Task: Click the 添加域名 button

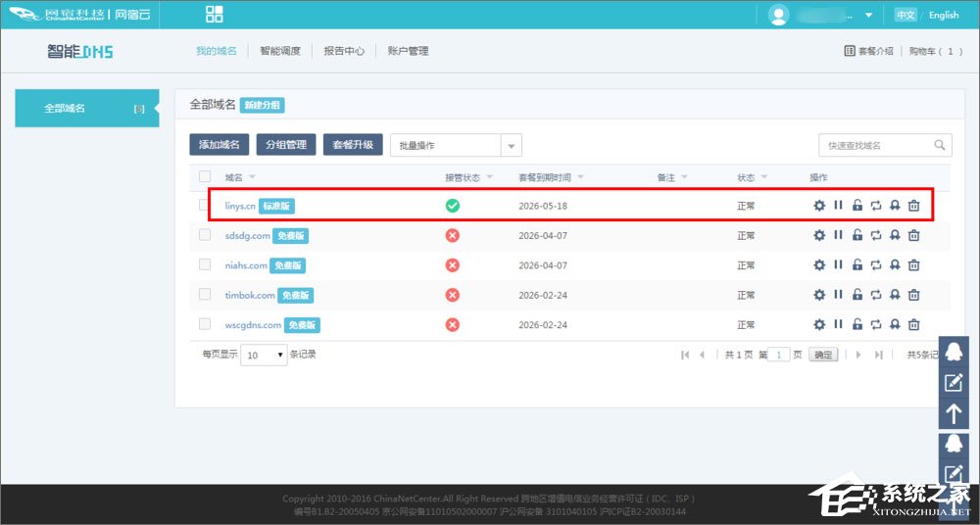Action: point(220,144)
